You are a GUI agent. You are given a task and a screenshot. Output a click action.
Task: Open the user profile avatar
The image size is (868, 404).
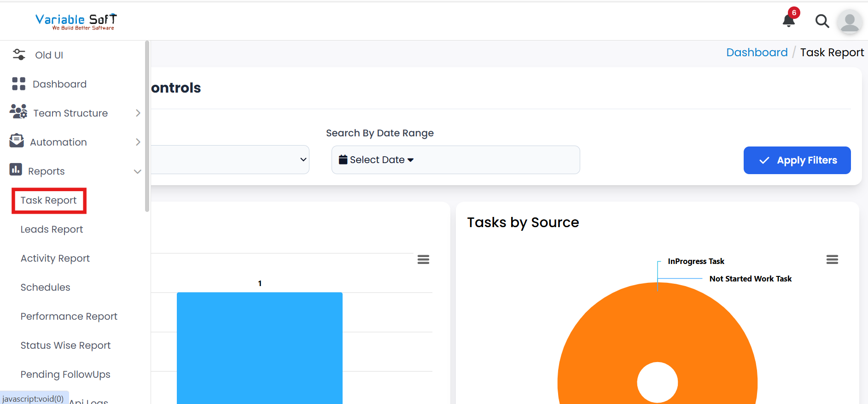[850, 22]
